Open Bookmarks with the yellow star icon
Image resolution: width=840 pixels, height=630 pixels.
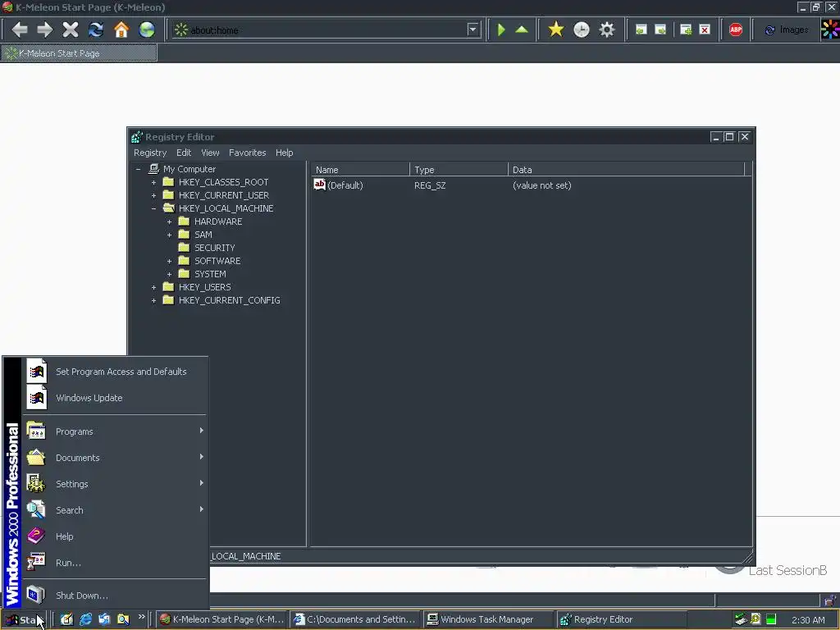(556, 30)
